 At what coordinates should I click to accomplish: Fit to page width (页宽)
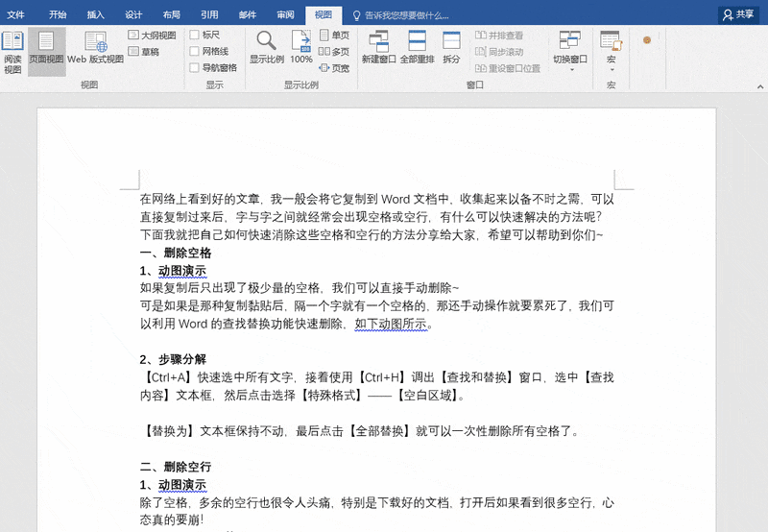334,68
